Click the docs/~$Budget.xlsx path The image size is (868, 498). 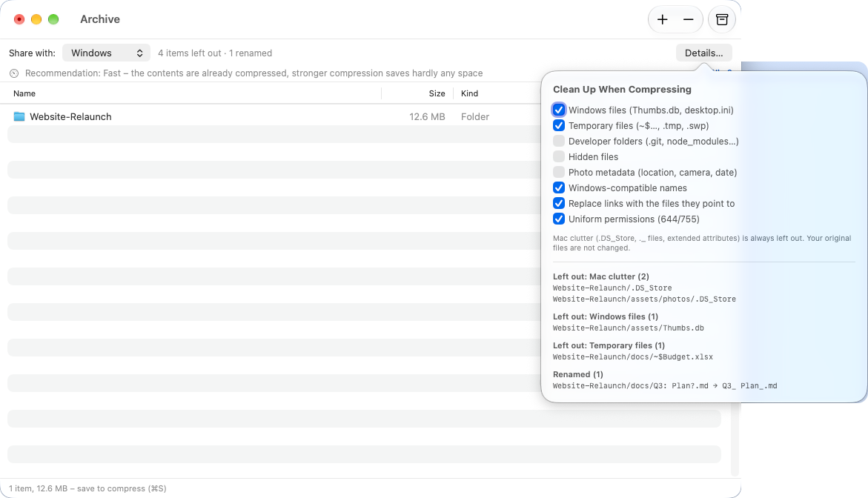tap(633, 357)
